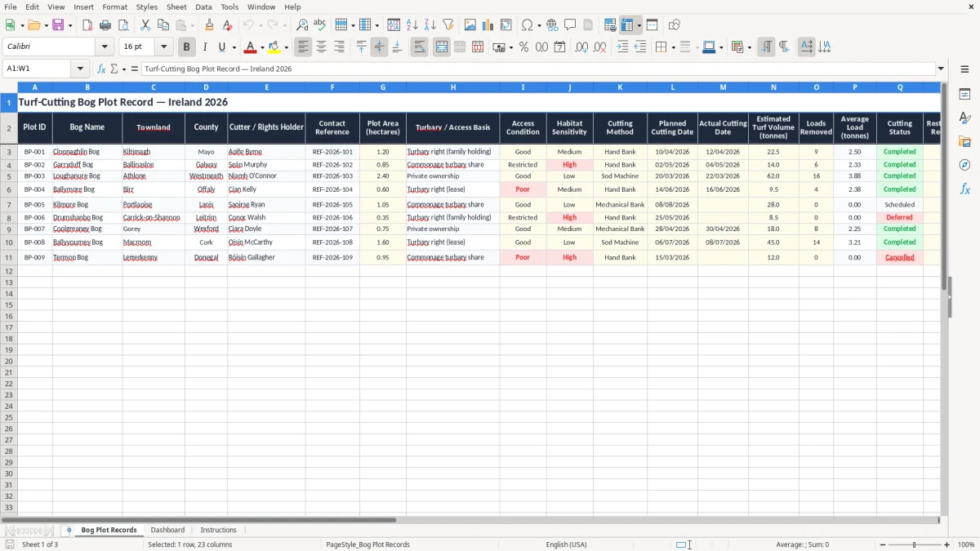Open the Data menu
980x551 pixels.
(203, 7)
